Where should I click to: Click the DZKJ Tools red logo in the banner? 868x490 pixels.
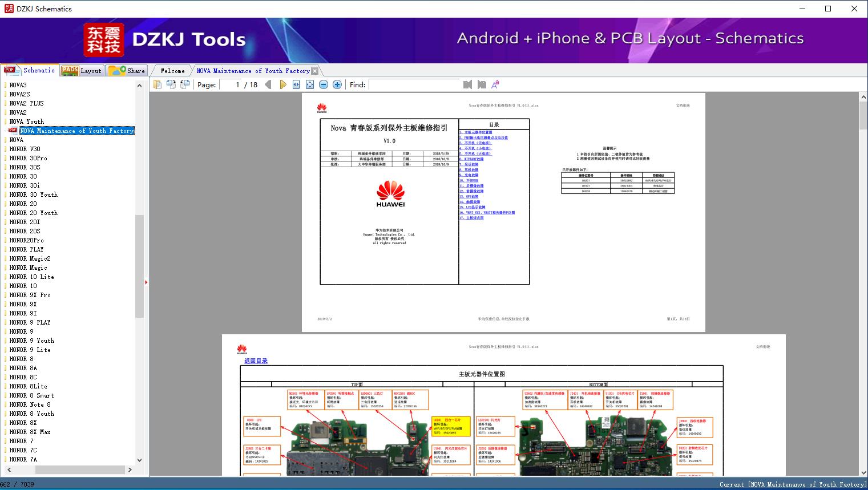pyautogui.click(x=103, y=40)
